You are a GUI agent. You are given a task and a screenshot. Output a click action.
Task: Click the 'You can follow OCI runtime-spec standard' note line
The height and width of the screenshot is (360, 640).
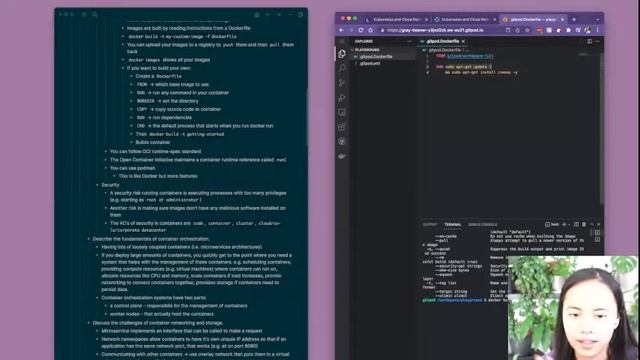point(155,151)
